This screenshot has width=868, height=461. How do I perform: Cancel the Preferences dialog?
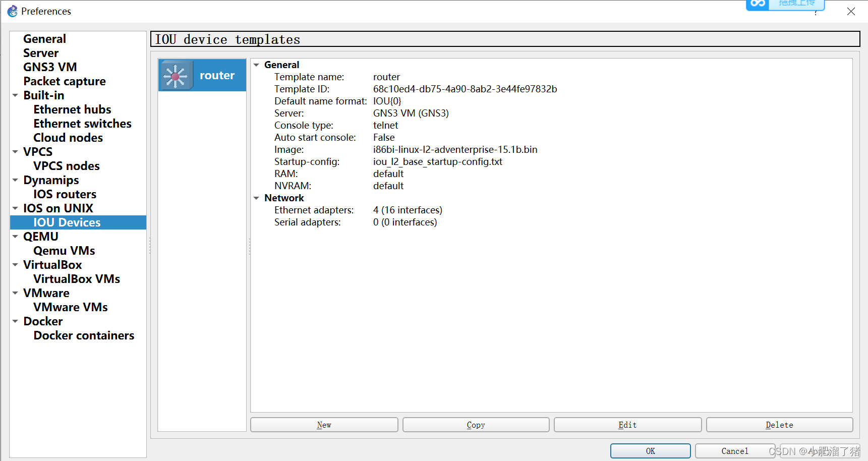click(735, 451)
